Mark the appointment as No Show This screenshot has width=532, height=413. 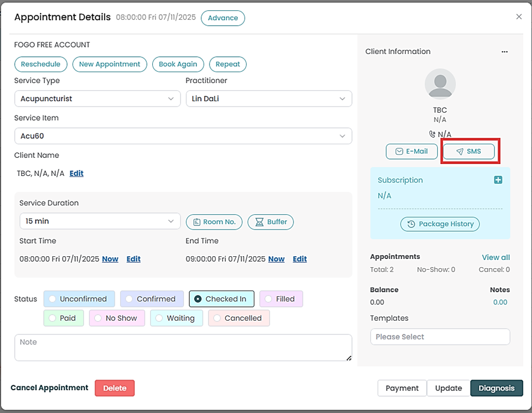[x=99, y=318]
